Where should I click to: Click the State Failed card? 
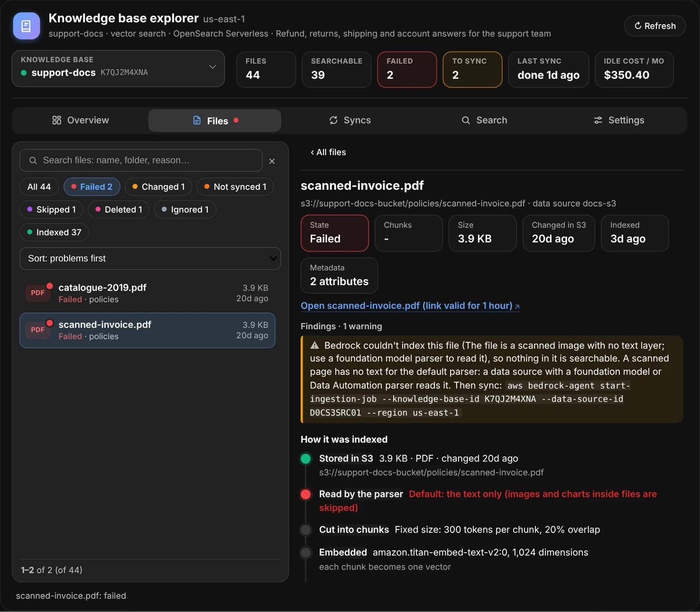point(335,233)
